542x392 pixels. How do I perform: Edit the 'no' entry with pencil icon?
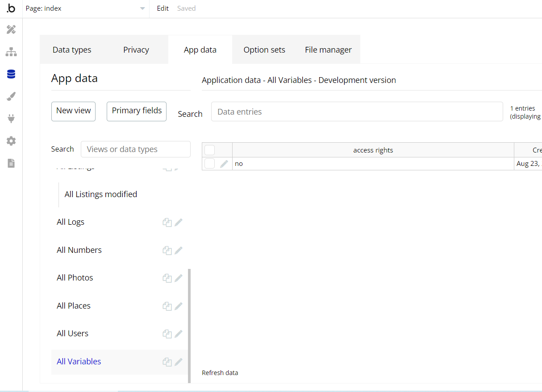pos(224,164)
